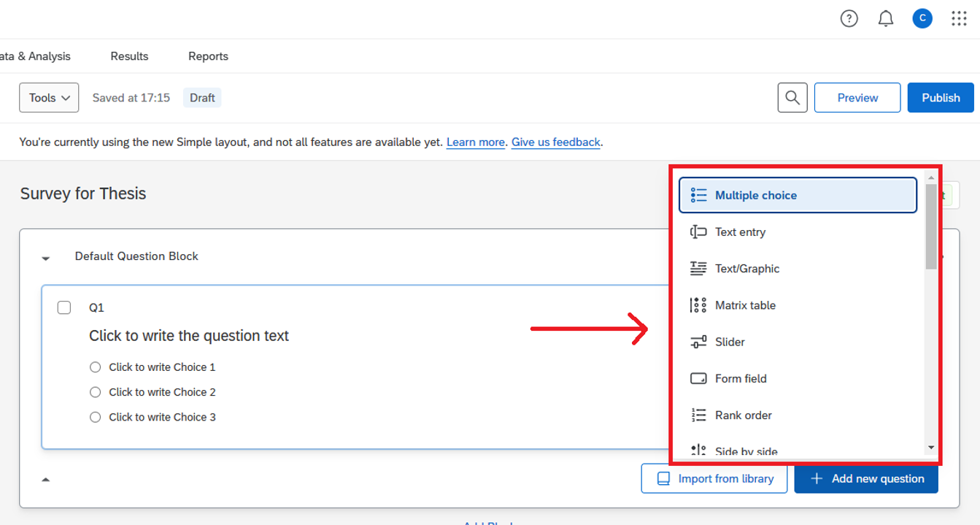
Task: Click the Publish button
Action: (940, 98)
